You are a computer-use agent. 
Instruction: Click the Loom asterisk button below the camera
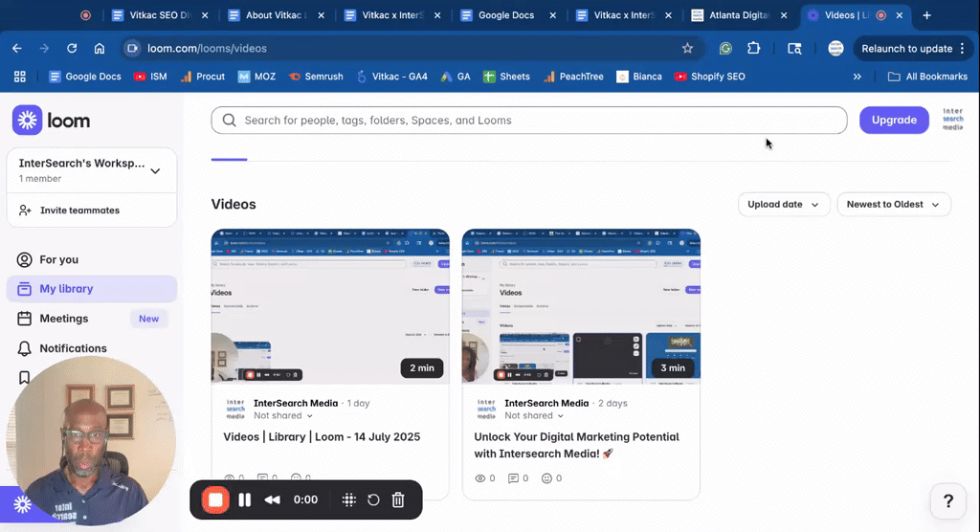coord(23,504)
